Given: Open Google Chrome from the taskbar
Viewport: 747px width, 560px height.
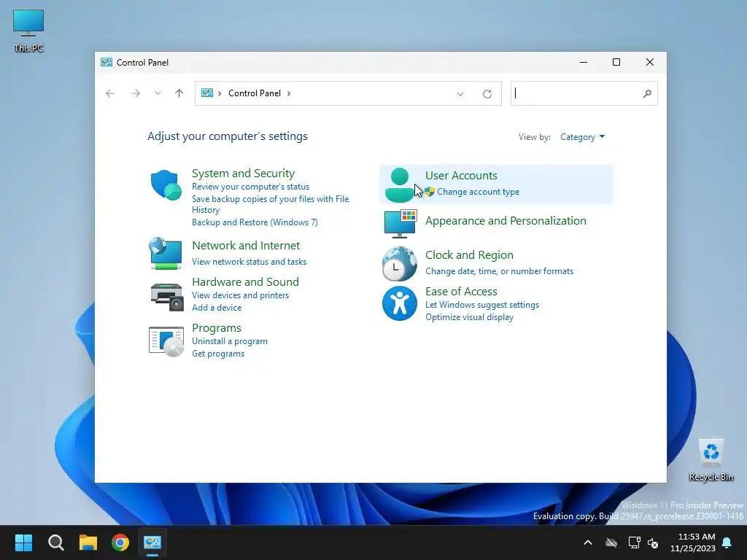Looking at the screenshot, I should click(x=120, y=542).
